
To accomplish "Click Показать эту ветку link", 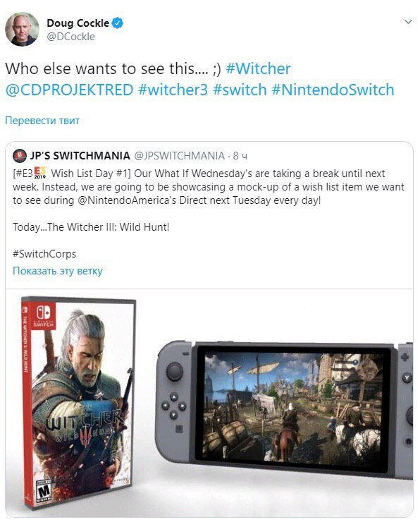I will point(58,271).
